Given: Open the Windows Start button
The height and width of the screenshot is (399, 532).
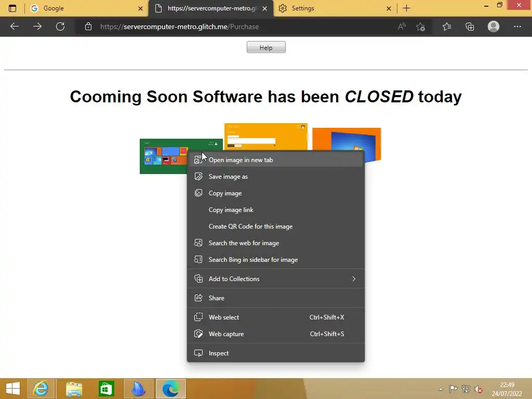Looking at the screenshot, I should pos(13,389).
